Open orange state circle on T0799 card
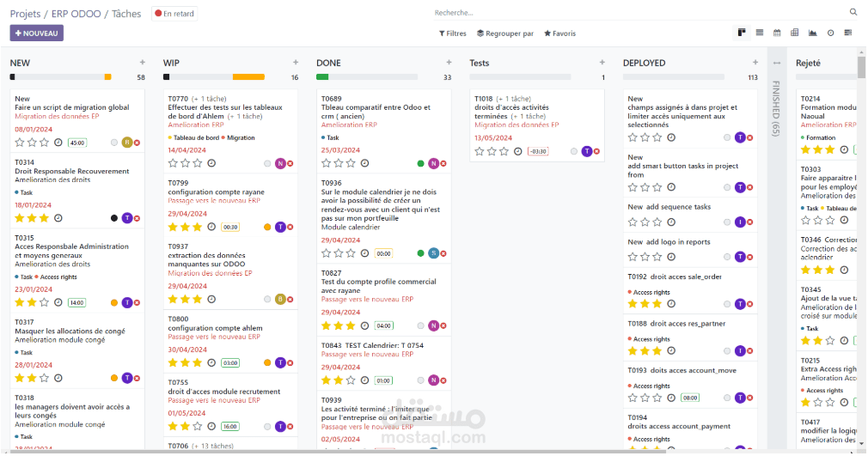 (x=267, y=227)
